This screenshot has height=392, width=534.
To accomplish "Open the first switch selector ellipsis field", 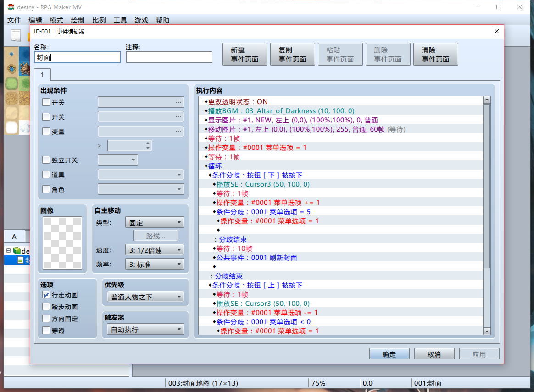I will 141,102.
